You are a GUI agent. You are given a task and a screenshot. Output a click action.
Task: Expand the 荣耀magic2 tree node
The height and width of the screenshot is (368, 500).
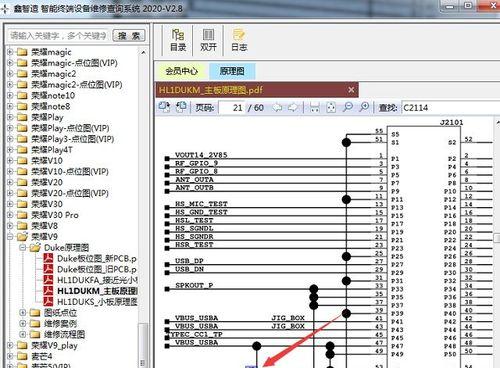click(10, 74)
